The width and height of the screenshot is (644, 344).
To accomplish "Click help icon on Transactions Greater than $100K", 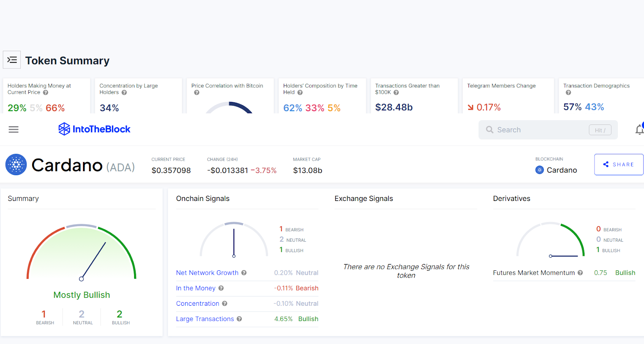I will click(396, 92).
